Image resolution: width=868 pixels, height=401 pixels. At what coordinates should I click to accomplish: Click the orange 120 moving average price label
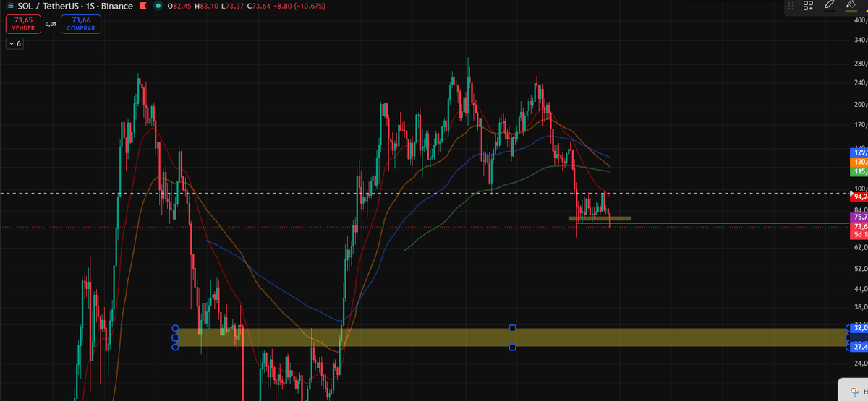(860, 162)
